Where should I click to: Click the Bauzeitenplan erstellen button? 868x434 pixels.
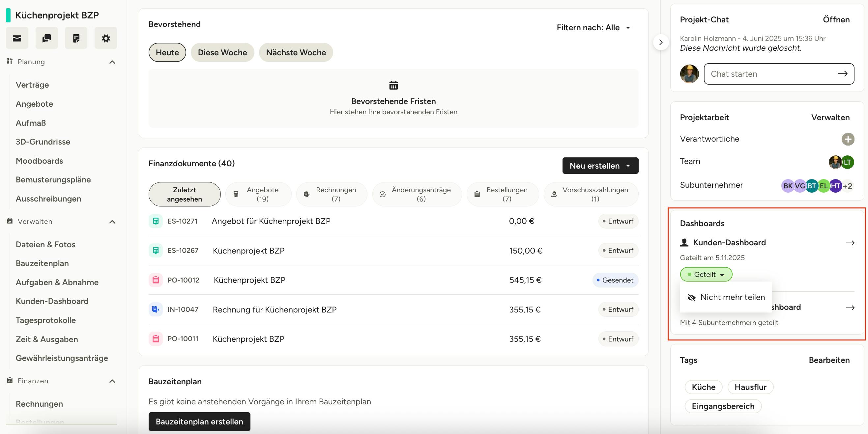click(199, 421)
